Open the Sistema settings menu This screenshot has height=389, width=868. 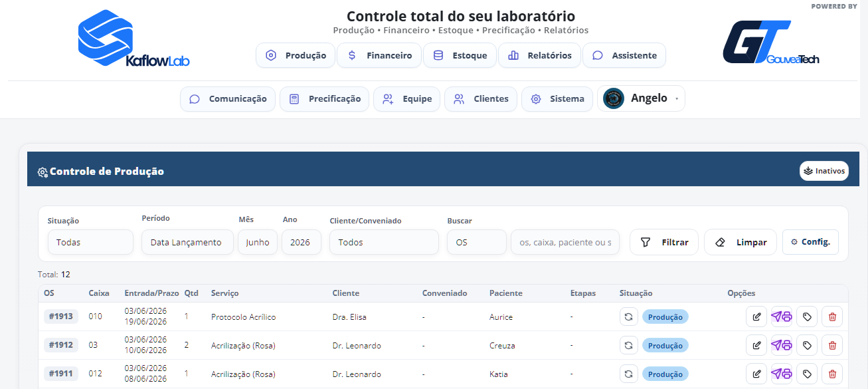tap(557, 98)
